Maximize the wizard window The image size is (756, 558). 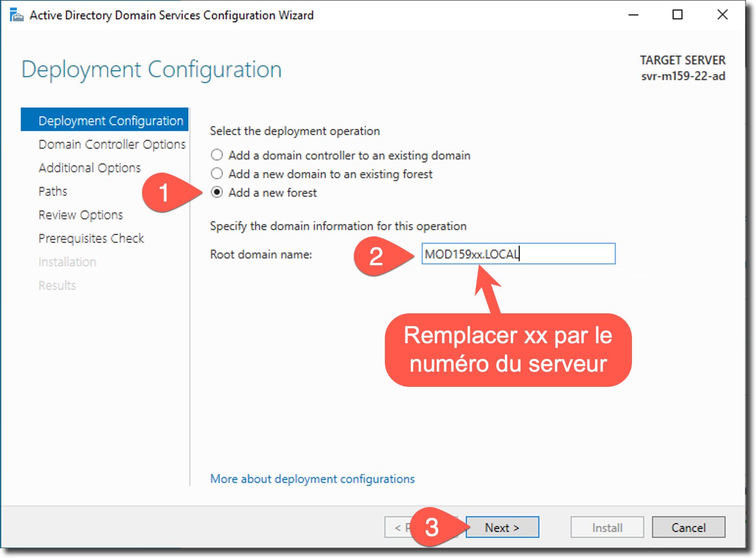(x=677, y=15)
